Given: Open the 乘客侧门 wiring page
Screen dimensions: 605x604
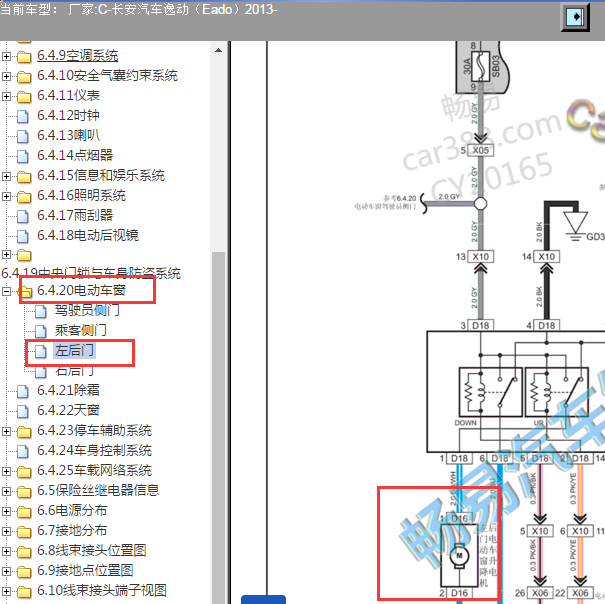Looking at the screenshot, I should pos(80,331).
